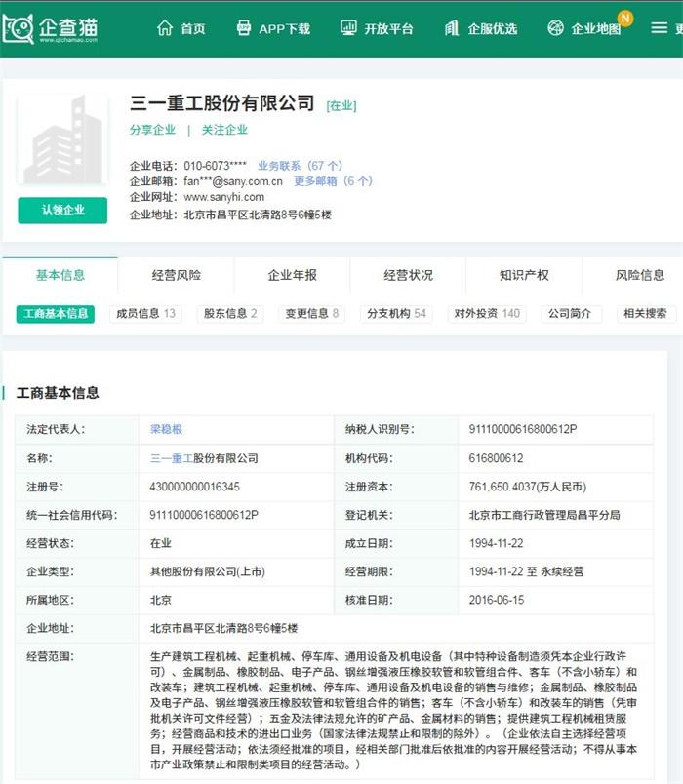Open 业务联系 (67 个) link
This screenshot has height=784, width=683.
point(301,166)
